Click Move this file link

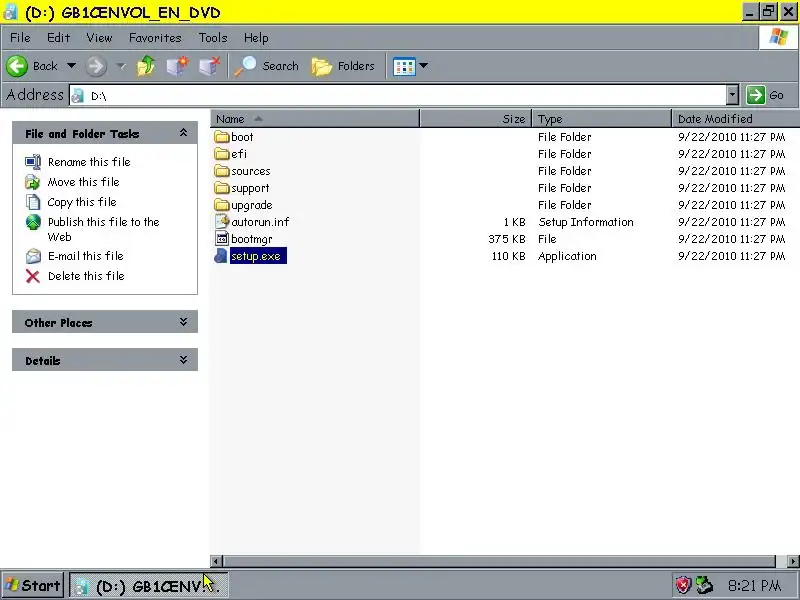pos(84,182)
